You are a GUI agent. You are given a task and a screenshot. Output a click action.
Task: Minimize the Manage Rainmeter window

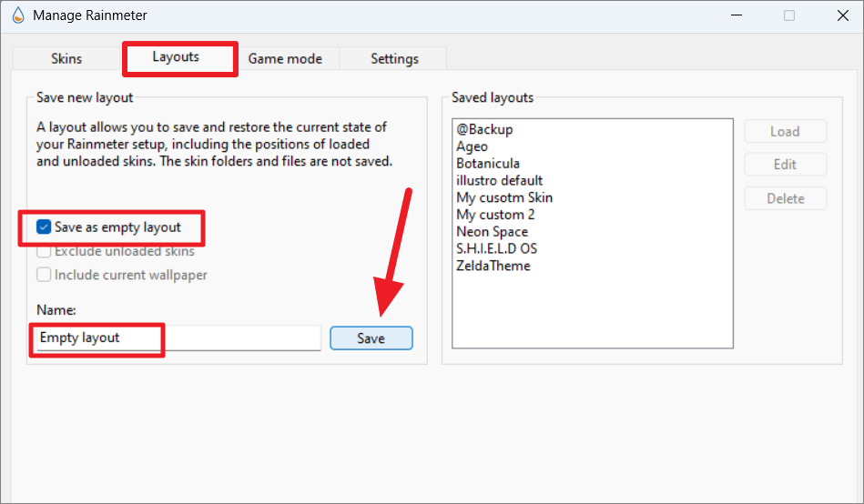point(737,15)
